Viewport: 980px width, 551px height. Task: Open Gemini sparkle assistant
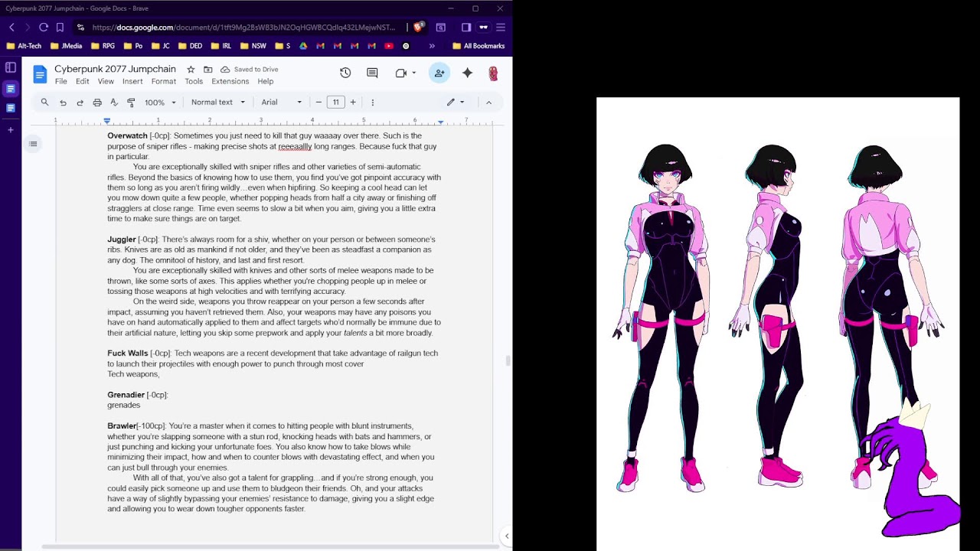tap(467, 73)
